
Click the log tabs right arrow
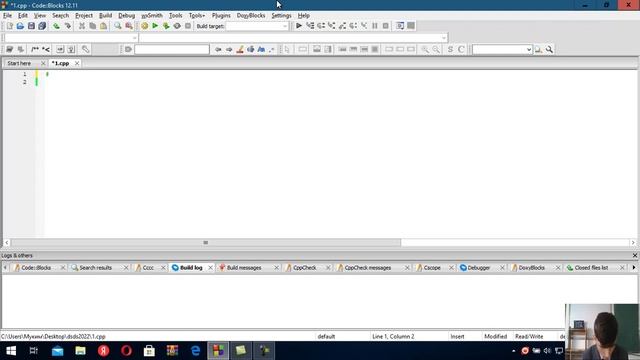tap(634, 268)
